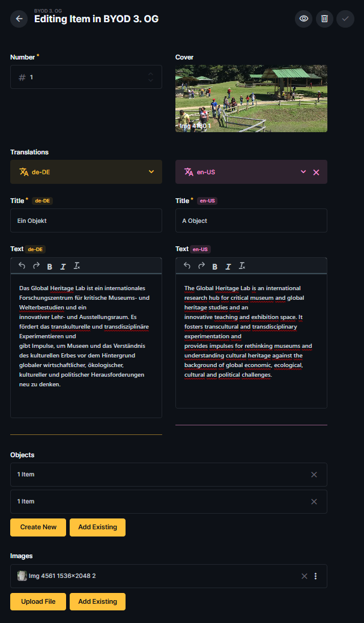
Task: Open the en-US language dropdown
Action: click(303, 172)
